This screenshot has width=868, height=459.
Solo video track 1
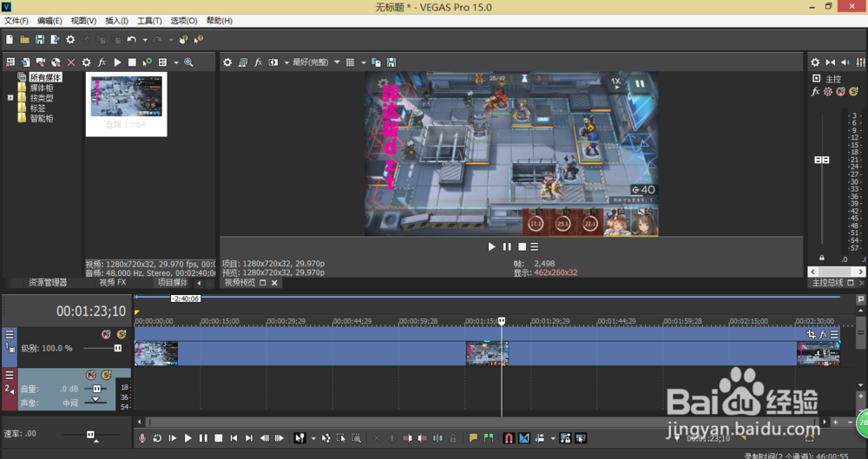pyautogui.click(x=122, y=334)
